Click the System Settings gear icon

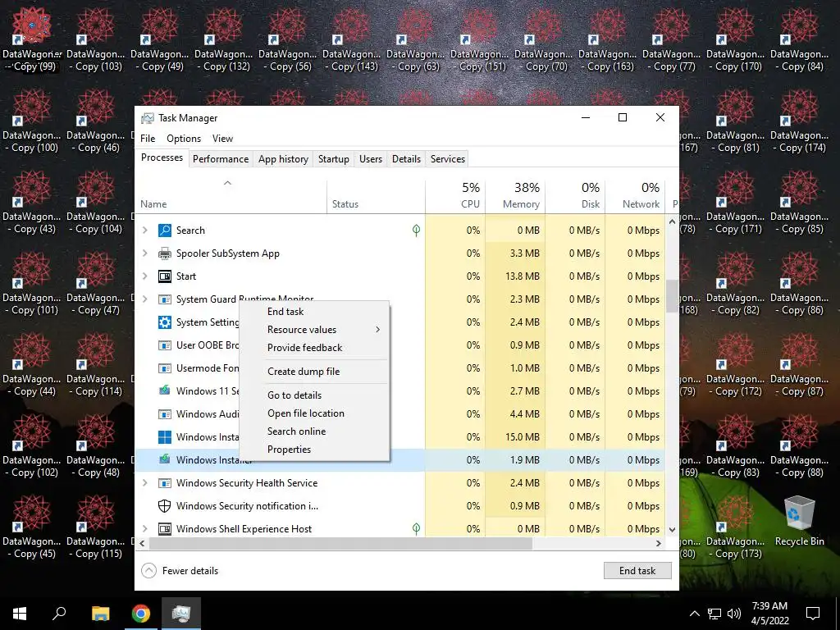164,322
